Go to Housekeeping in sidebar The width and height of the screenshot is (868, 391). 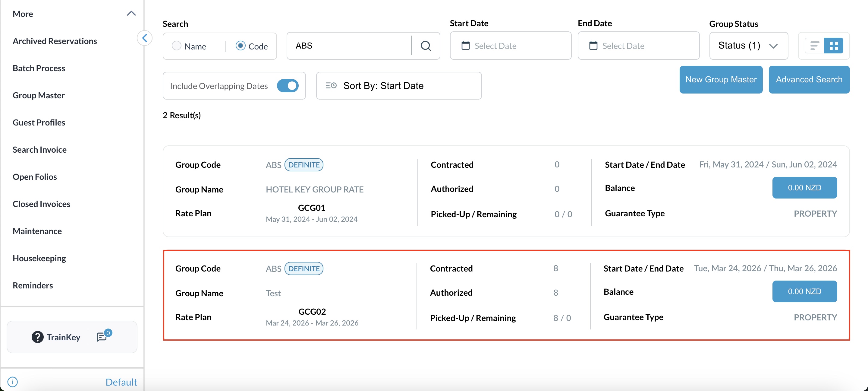39,258
